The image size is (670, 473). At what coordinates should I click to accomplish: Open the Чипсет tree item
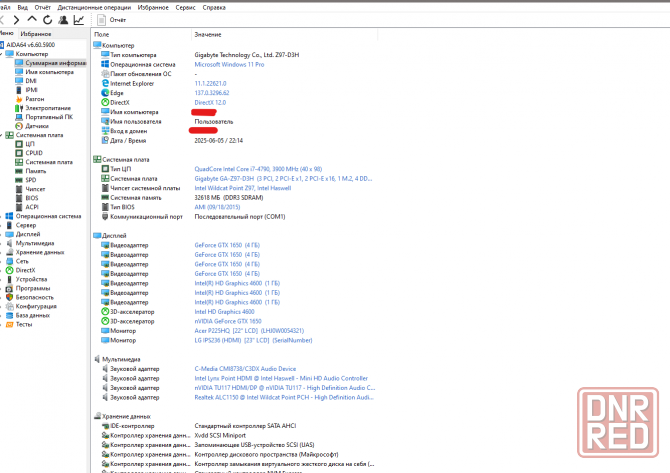(x=30, y=189)
